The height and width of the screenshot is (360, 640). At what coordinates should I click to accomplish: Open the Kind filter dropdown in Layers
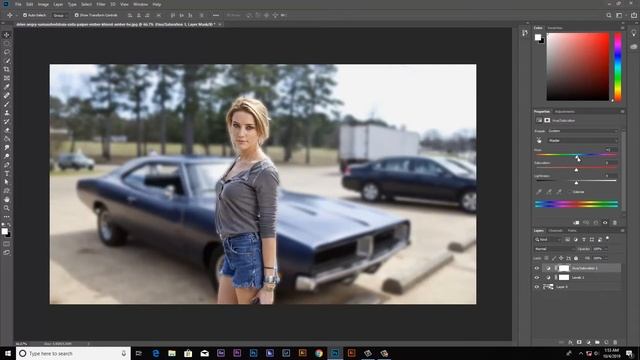click(x=548, y=240)
